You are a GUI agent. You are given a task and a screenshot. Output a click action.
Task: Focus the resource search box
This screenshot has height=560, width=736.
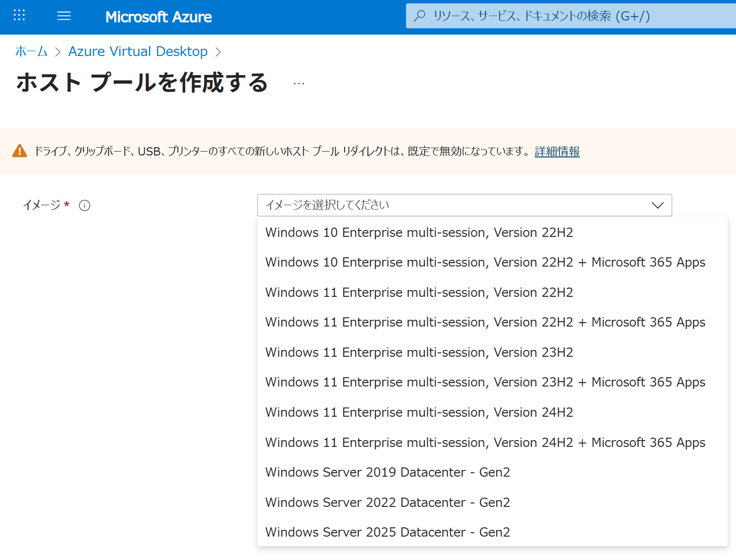coord(571,16)
